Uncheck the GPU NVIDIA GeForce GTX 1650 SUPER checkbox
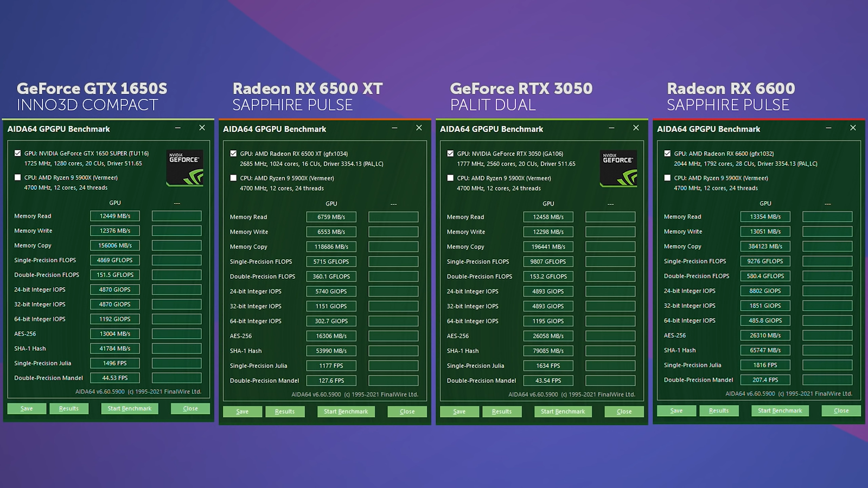 [x=18, y=153]
